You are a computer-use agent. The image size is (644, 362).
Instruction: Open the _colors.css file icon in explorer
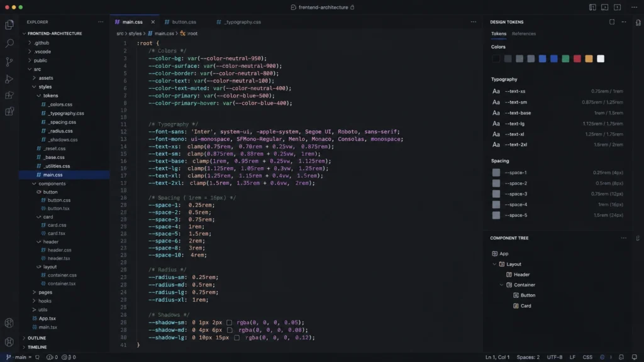click(x=43, y=104)
